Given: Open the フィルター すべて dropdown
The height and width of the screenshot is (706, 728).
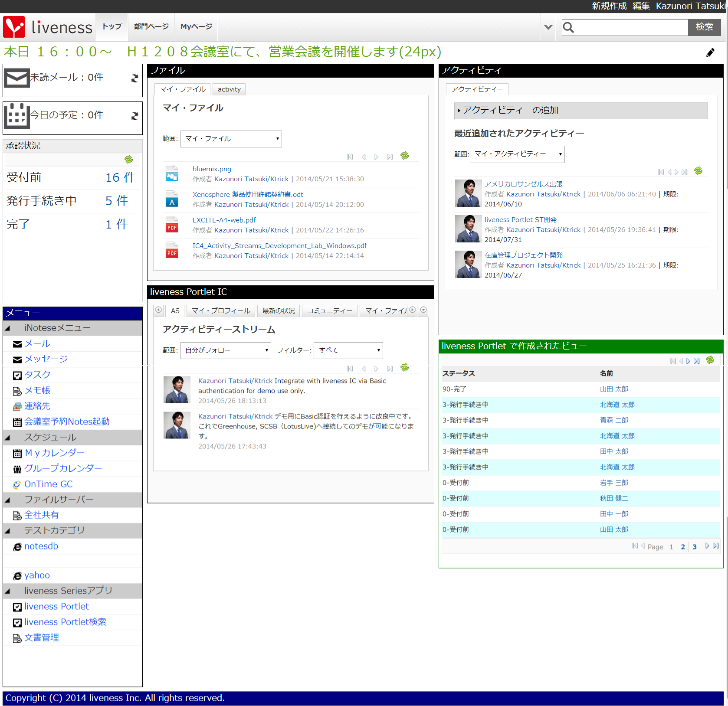Looking at the screenshot, I should pos(348,350).
